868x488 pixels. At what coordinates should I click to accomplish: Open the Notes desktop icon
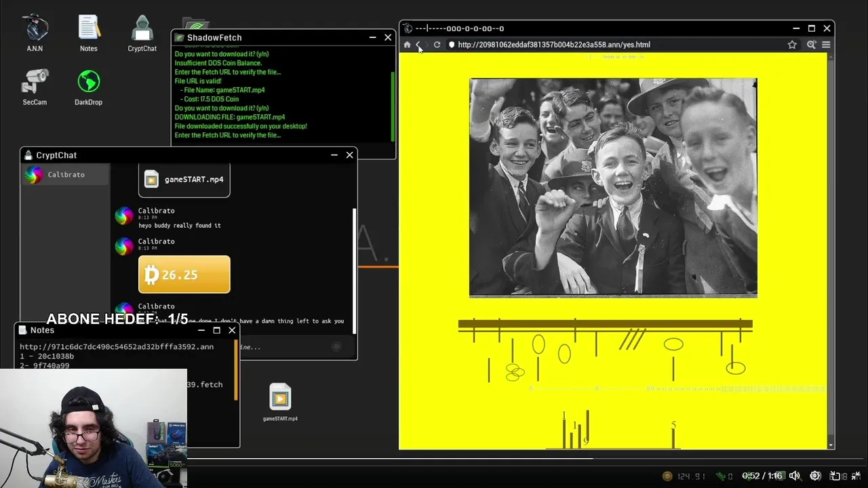pos(88,33)
